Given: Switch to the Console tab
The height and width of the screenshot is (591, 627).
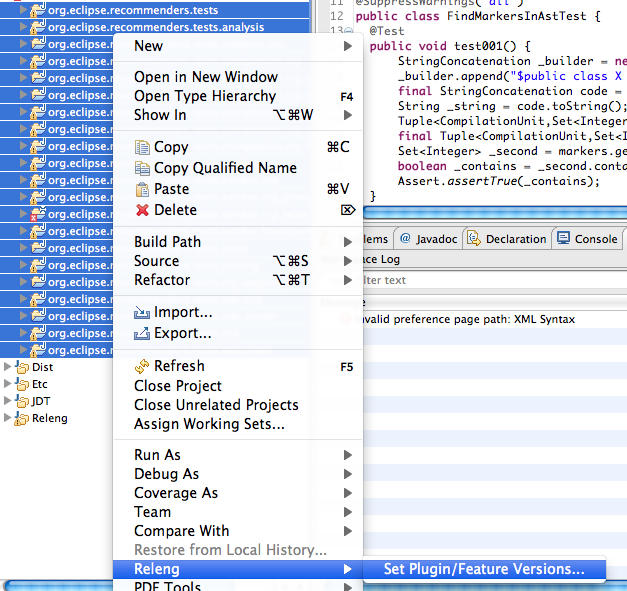Looking at the screenshot, I should (588, 239).
